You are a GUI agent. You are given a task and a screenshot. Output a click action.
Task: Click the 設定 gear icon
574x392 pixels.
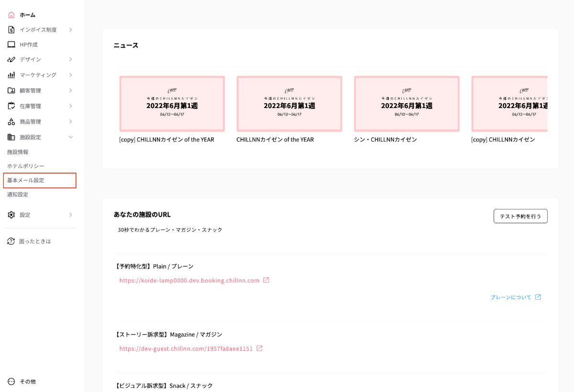(x=11, y=215)
